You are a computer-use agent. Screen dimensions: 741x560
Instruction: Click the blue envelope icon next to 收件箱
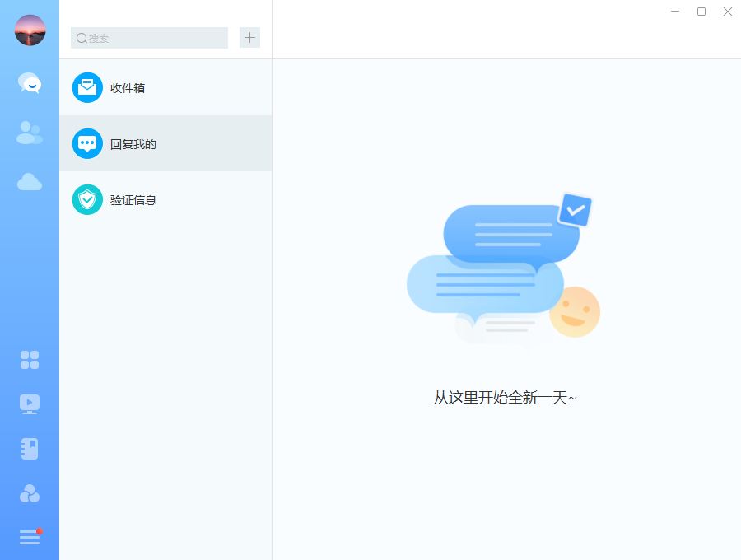click(87, 86)
